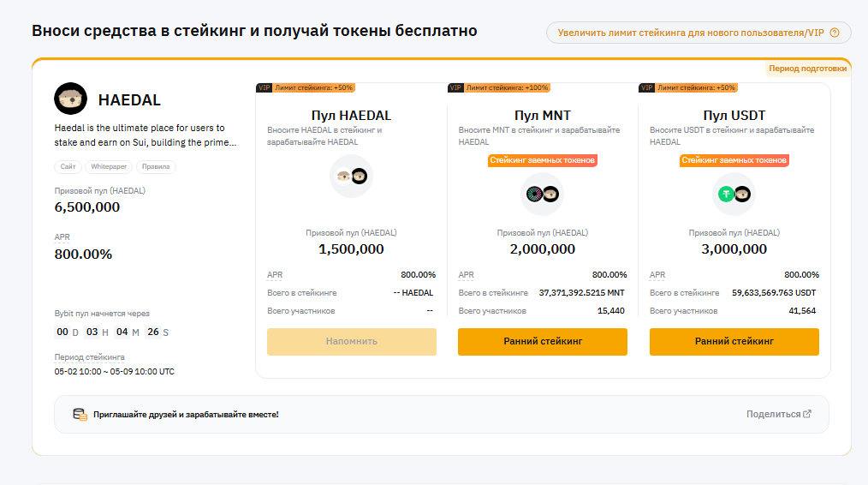Click the VIP badge above Пул USDT
The height and width of the screenshot is (485, 868).
(x=647, y=87)
